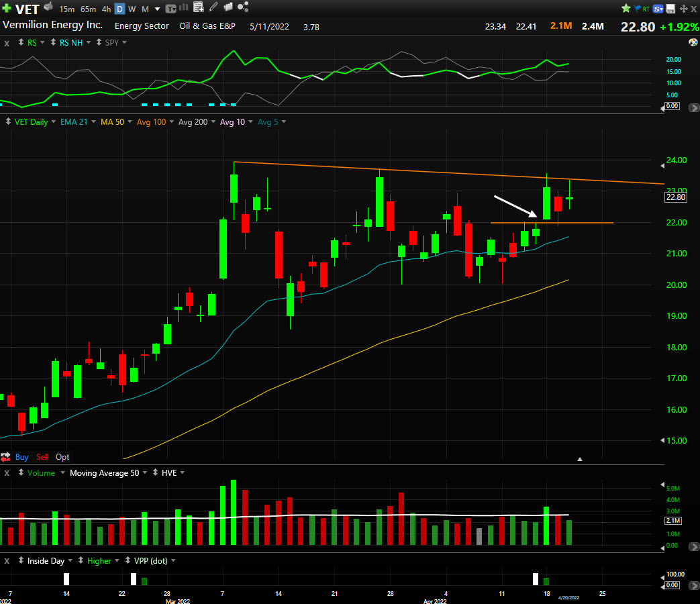Click the orange 2.1M volume value in header

tap(560, 26)
